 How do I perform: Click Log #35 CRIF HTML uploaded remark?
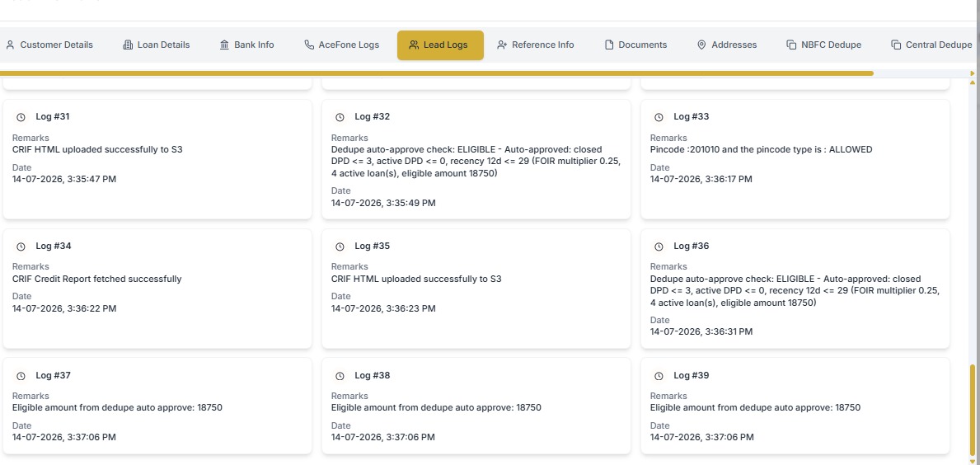pos(416,279)
